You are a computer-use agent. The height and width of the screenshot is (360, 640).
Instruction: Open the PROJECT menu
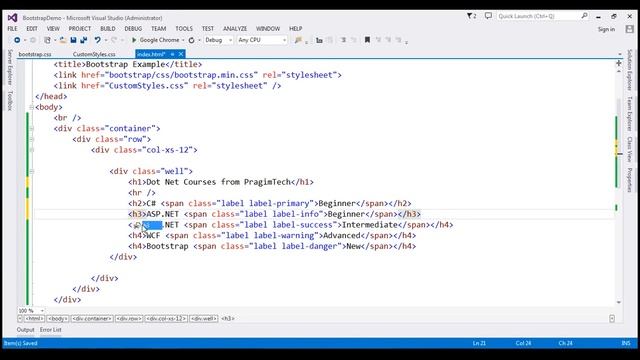[80, 29]
